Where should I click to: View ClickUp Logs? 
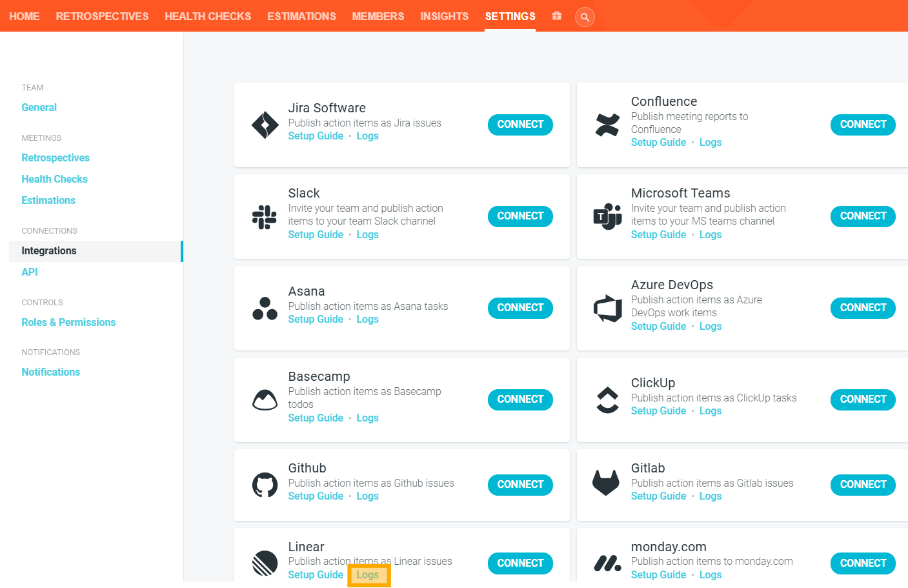(x=710, y=411)
